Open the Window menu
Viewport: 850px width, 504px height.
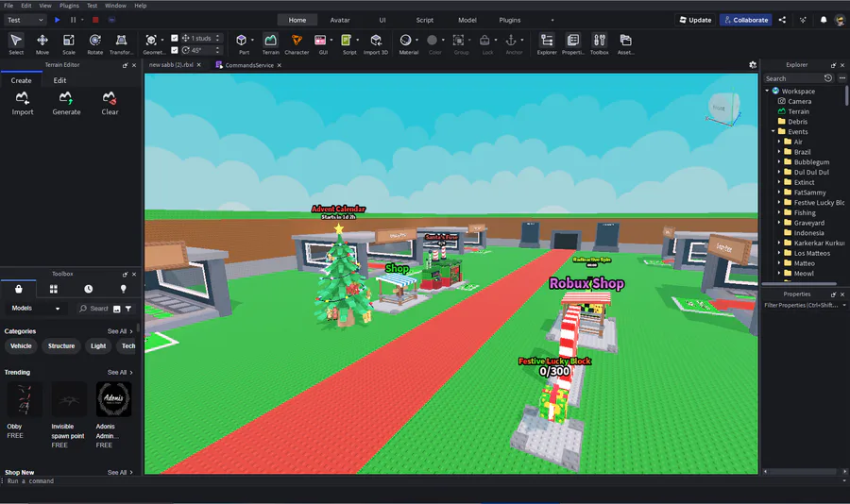pos(115,6)
